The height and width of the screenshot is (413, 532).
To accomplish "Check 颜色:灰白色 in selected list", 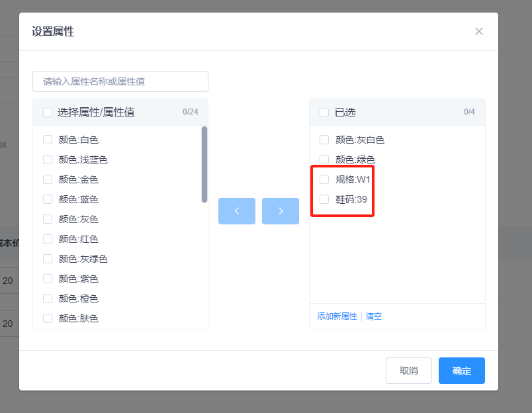I will click(324, 140).
